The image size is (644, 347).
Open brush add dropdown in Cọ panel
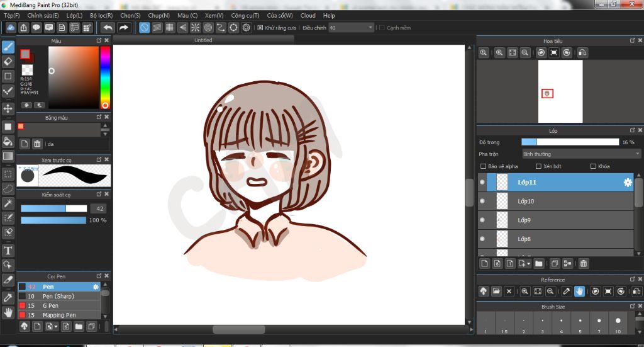click(x=56, y=326)
